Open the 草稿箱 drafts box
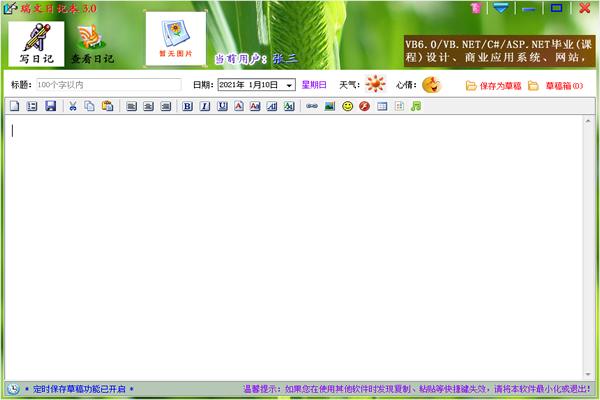Screen dimensions: 600x400 coord(557,85)
